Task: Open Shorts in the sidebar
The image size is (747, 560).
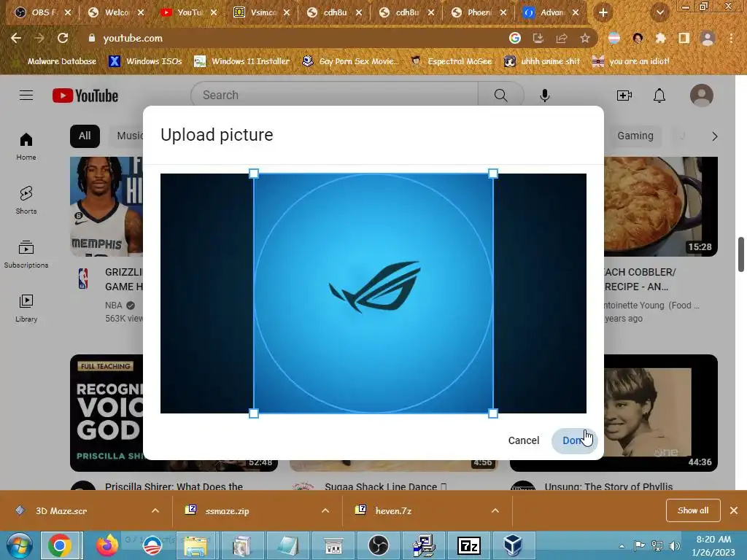Action: click(26, 200)
